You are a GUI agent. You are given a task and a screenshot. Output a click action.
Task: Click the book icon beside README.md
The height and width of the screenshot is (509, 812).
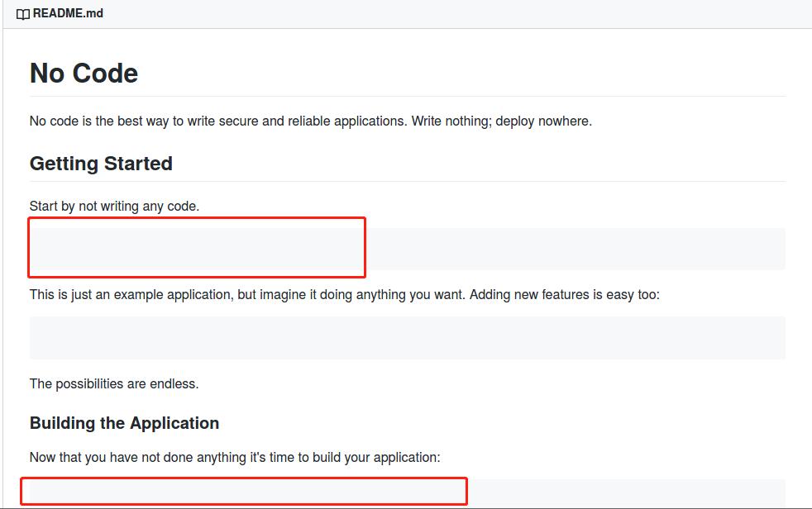tap(22, 14)
